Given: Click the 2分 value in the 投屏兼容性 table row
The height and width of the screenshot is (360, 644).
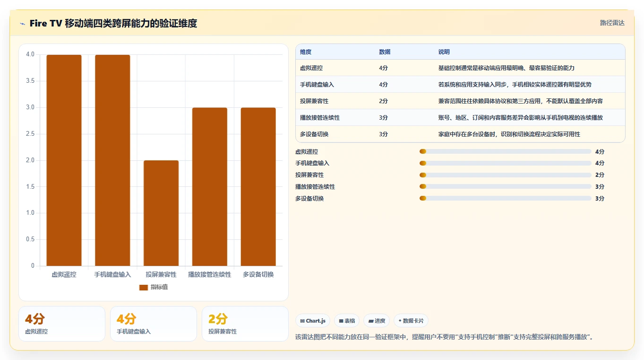Looking at the screenshot, I should click(x=383, y=101).
